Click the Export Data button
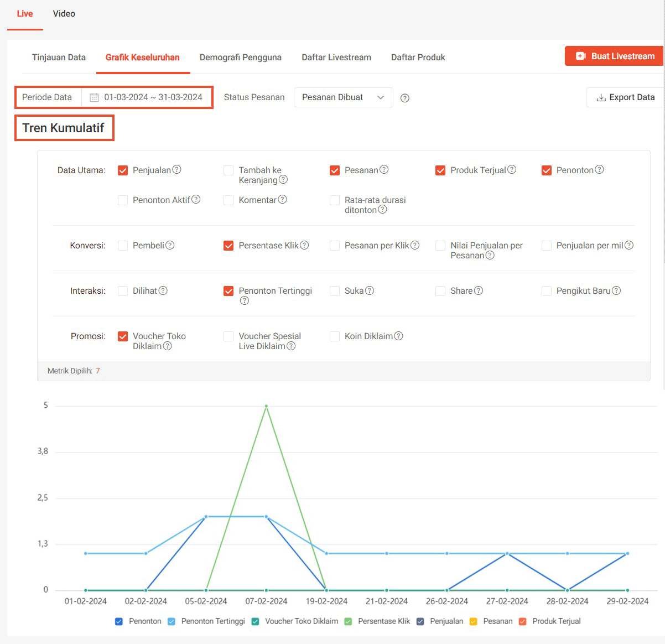Viewport: 665px width, 644px height. point(625,97)
